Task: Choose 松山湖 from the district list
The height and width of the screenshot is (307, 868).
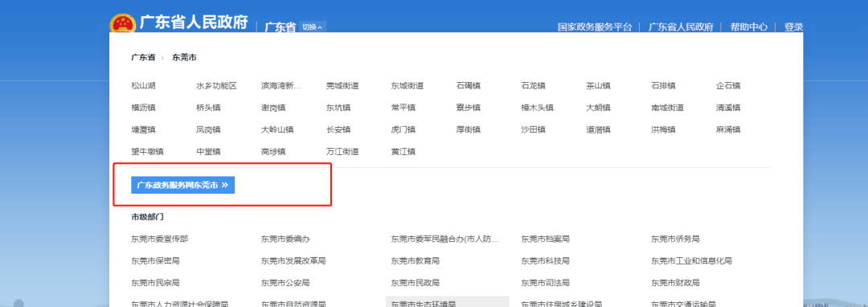Action: [143, 86]
